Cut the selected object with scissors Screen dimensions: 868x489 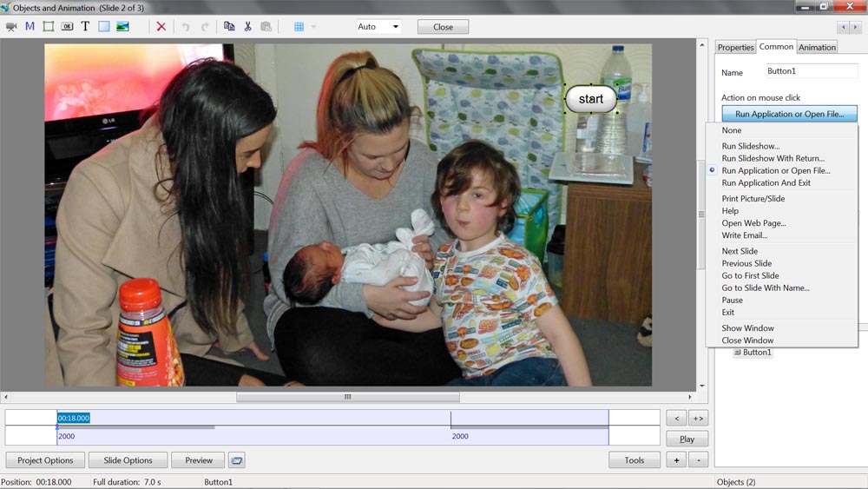pyautogui.click(x=247, y=26)
